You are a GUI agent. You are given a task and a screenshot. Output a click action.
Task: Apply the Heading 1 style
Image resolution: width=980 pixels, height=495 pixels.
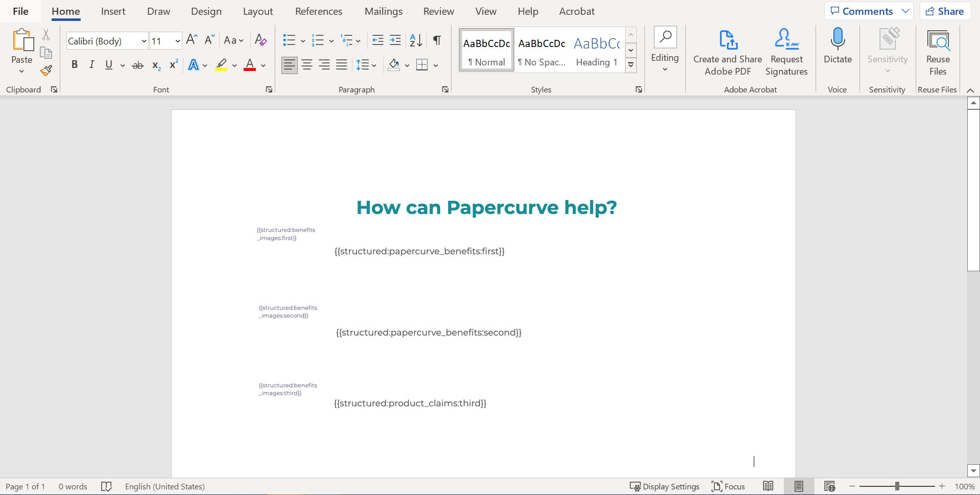(596, 51)
